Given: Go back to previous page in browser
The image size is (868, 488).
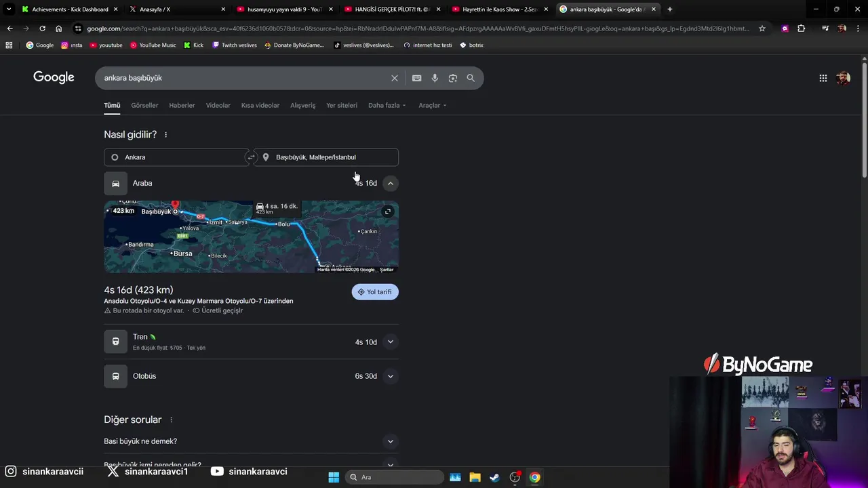Looking at the screenshot, I should tap(9, 28).
